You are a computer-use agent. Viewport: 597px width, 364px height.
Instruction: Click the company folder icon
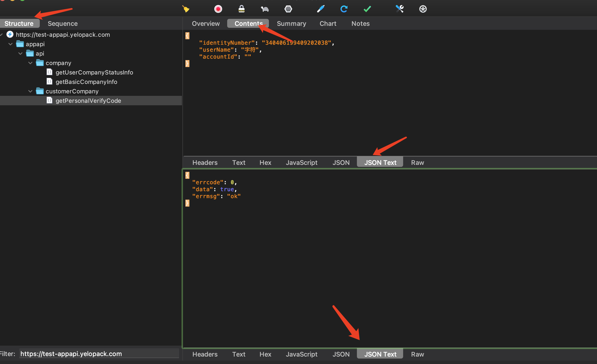tap(40, 63)
